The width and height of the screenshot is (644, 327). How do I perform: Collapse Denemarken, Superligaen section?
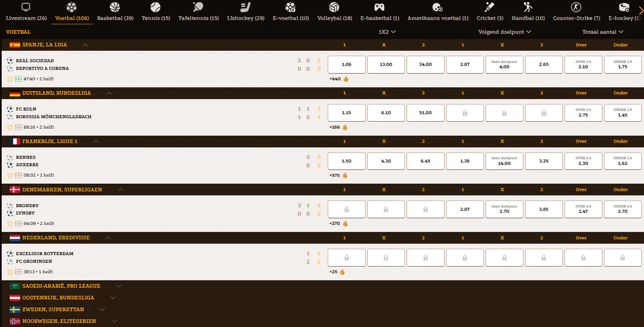click(x=120, y=190)
